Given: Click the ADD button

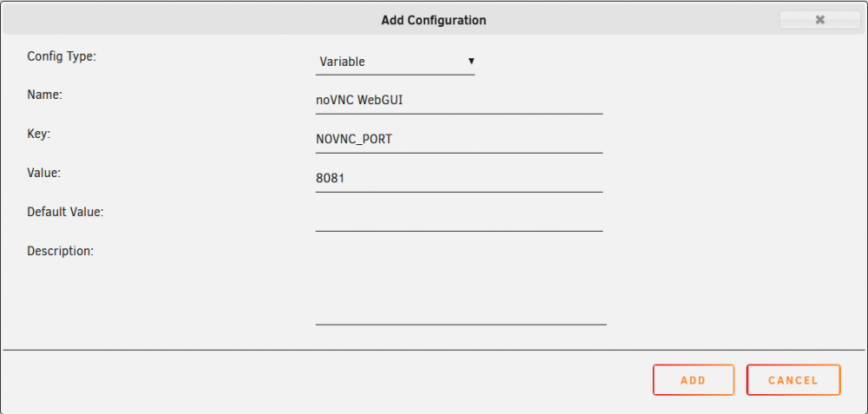Looking at the screenshot, I should point(694,380).
